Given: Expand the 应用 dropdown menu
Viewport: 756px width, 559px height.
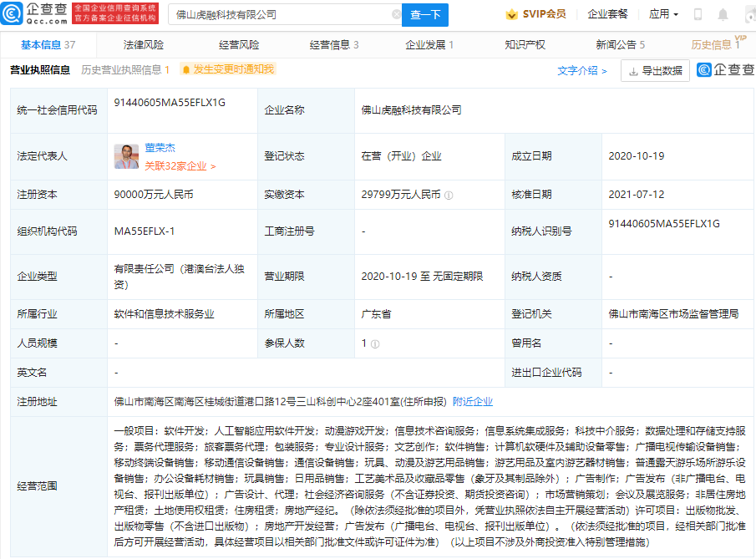Looking at the screenshot, I should click(663, 14).
